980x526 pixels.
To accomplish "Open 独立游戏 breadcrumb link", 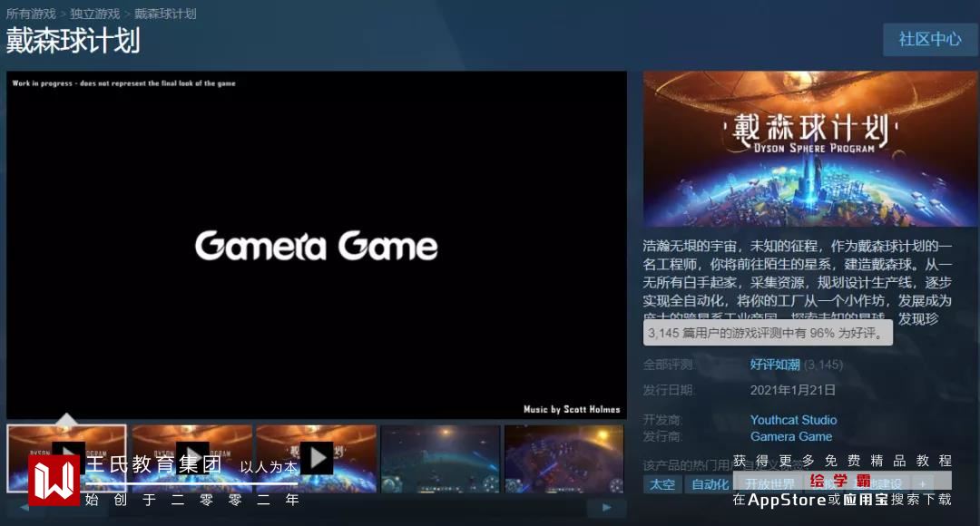I will [95, 14].
